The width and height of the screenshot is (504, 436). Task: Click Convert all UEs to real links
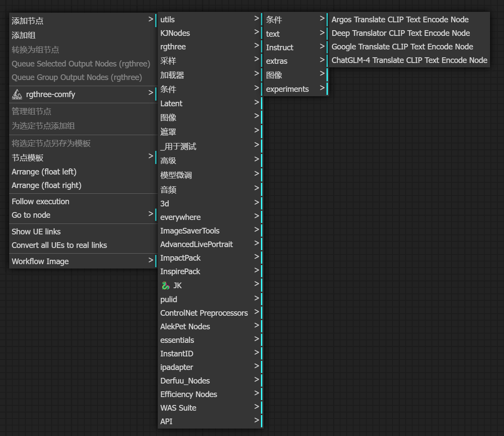[83, 245]
